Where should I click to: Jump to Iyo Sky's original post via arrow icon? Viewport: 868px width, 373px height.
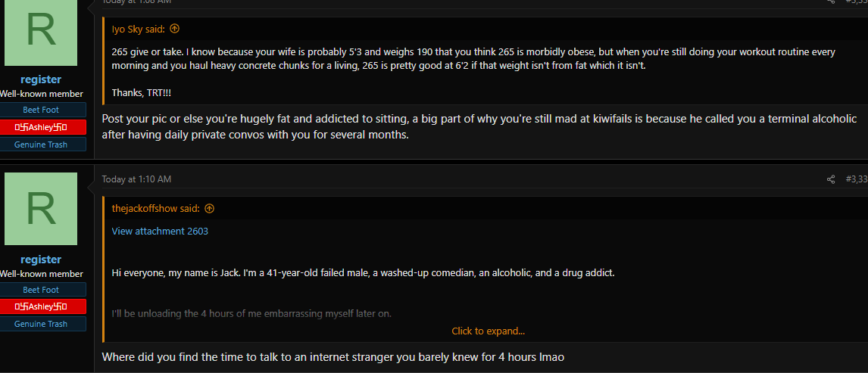tap(174, 29)
